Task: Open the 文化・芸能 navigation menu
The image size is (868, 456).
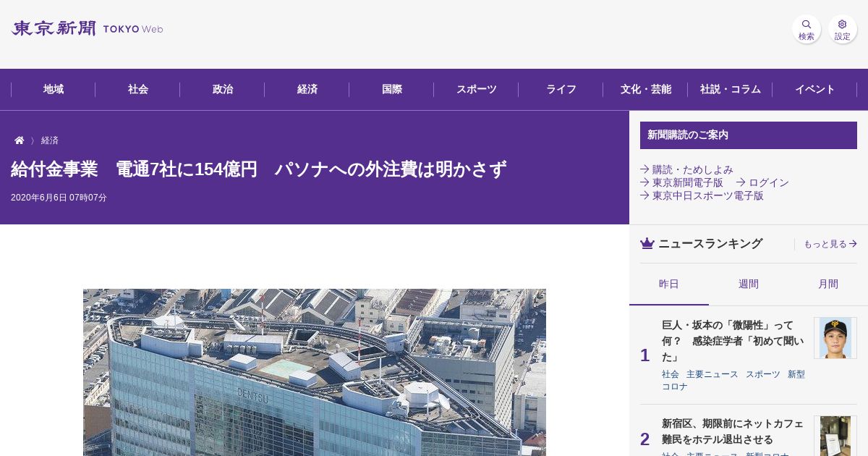Action: tap(646, 90)
